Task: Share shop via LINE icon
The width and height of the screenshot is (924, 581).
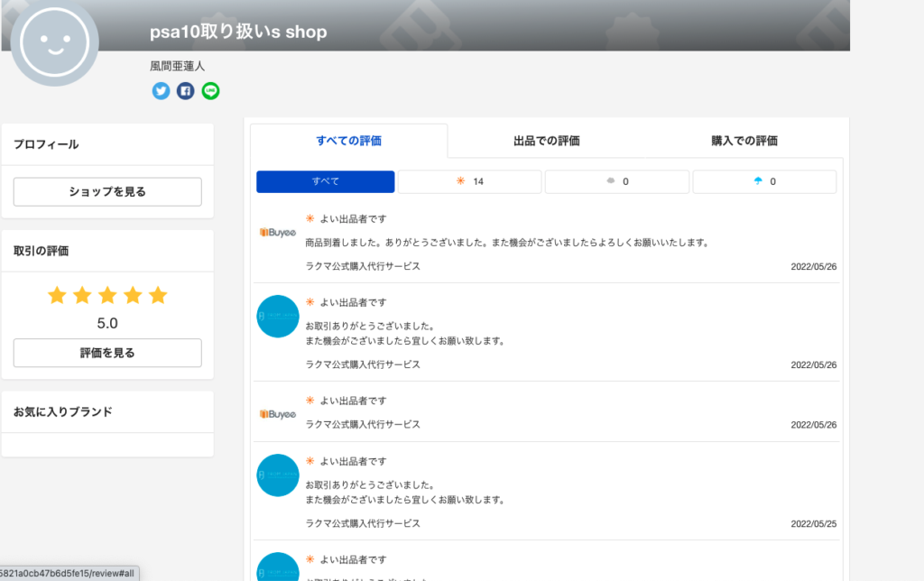Action: 210,91
